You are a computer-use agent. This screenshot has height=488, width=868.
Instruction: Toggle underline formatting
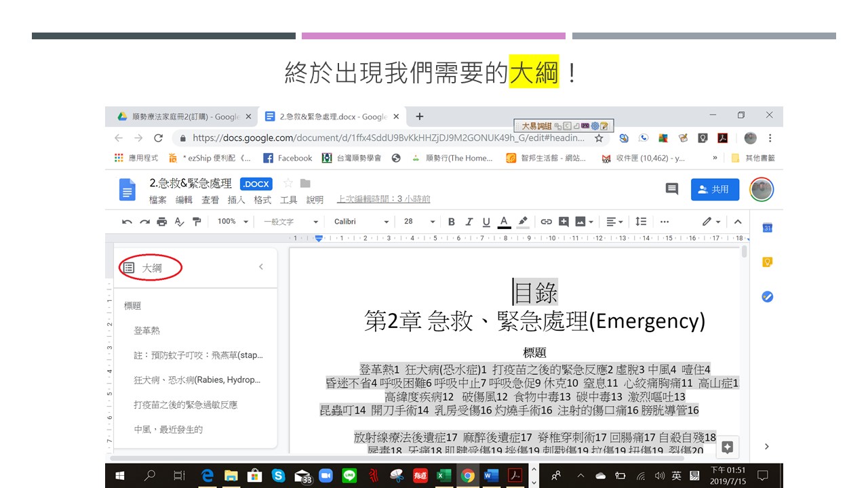point(486,222)
